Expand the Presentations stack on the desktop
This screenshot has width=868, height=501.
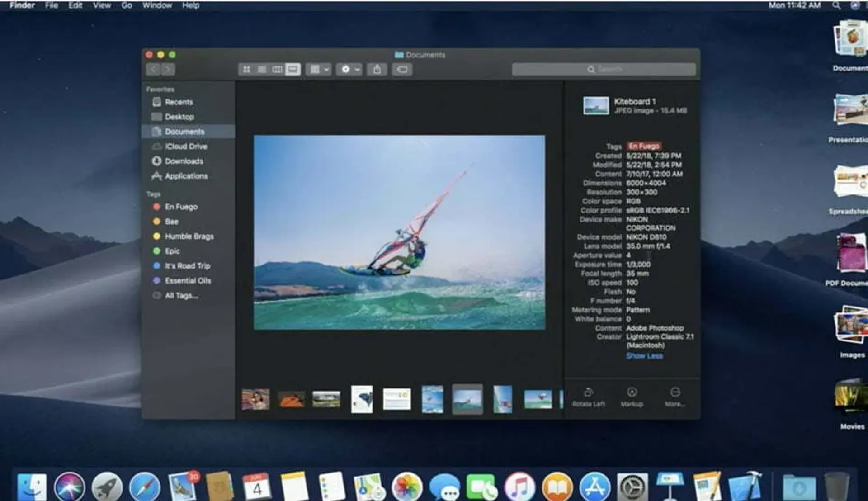[851, 109]
